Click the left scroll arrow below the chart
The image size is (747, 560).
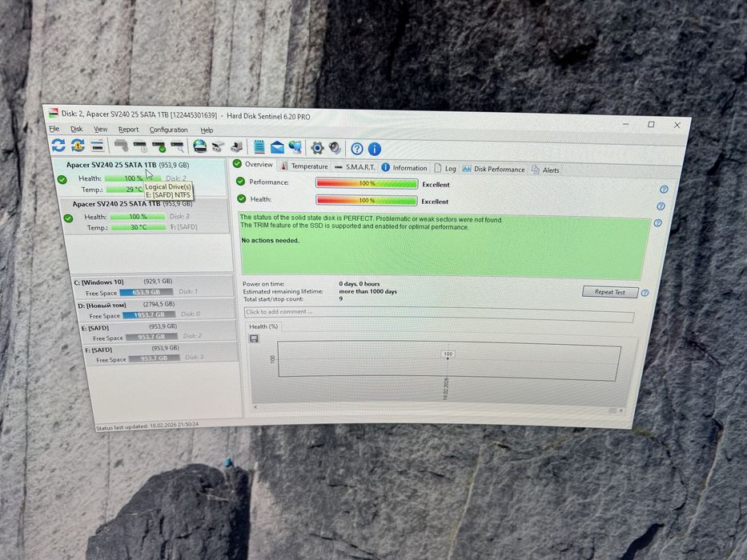pyautogui.click(x=256, y=407)
